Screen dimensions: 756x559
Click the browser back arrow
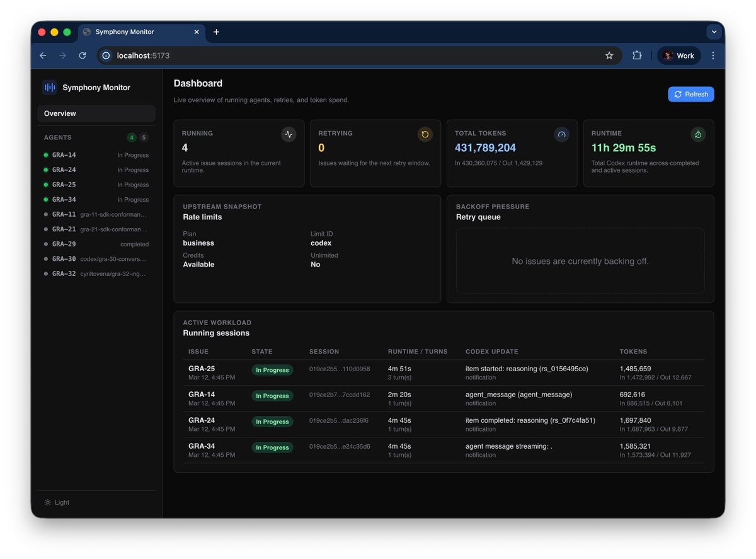click(x=43, y=55)
